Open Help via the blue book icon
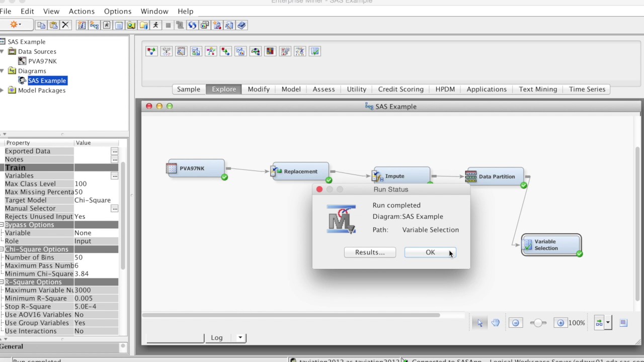 [242, 25]
